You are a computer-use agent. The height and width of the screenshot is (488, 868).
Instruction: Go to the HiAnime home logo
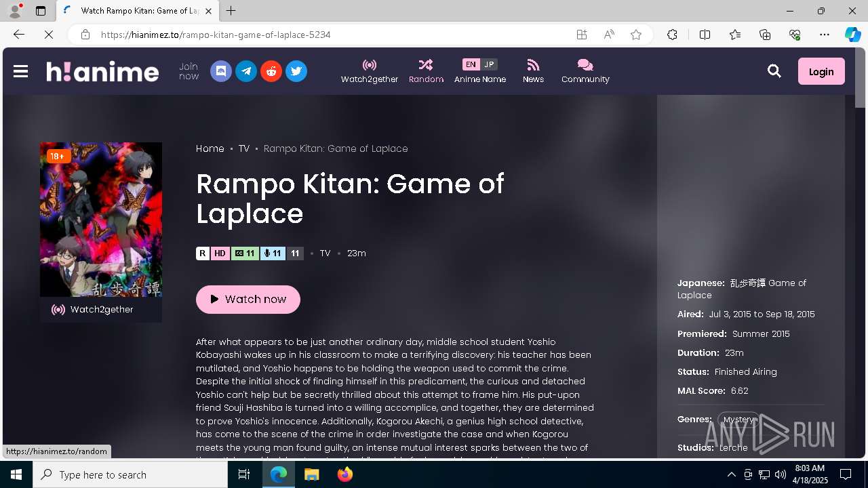[102, 71]
